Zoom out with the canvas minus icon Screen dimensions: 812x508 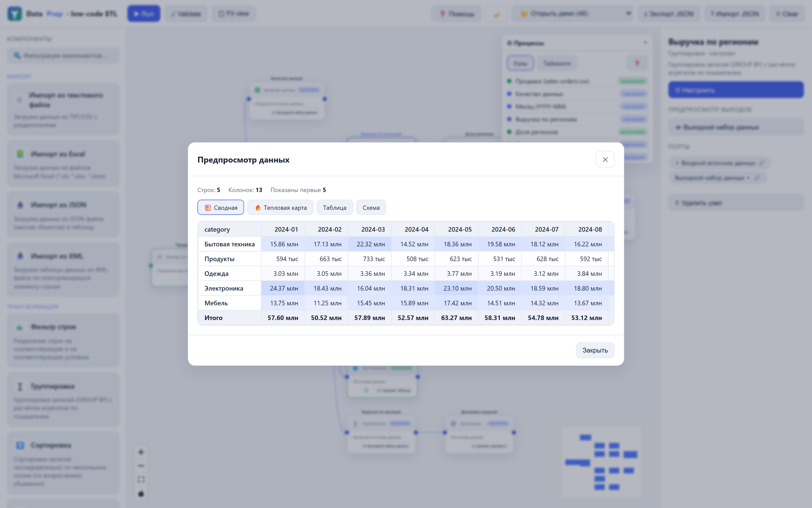tap(141, 466)
